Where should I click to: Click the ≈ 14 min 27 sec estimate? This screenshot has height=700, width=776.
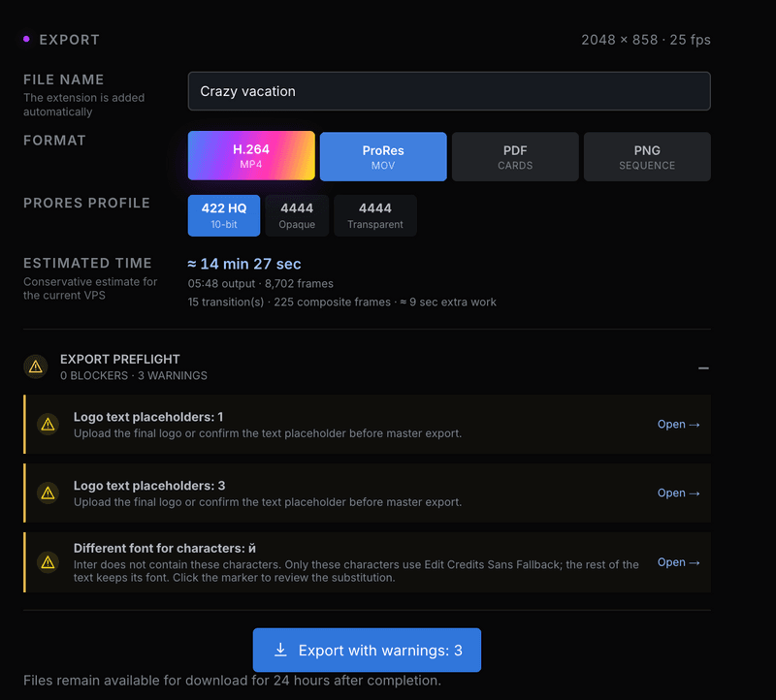(244, 264)
